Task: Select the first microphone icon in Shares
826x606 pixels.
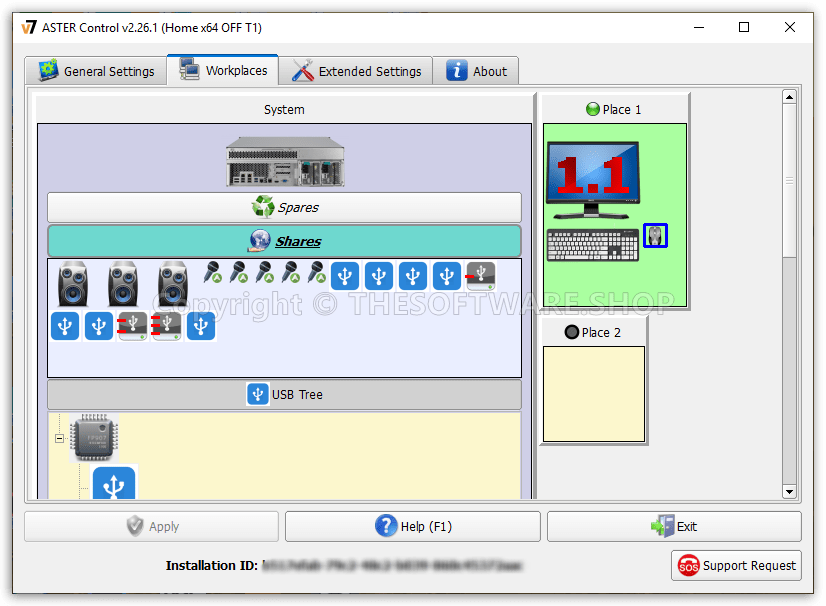Action: coord(212,272)
